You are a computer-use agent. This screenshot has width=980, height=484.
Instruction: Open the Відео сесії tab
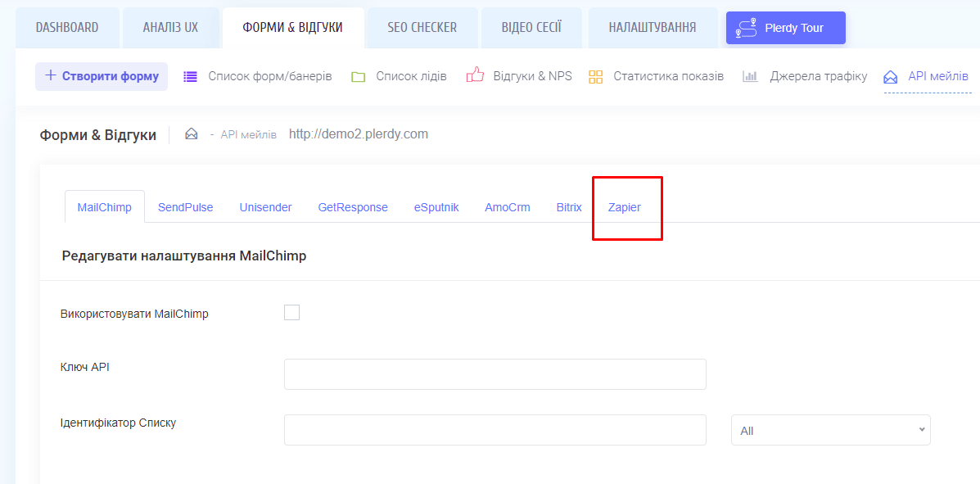point(531,28)
